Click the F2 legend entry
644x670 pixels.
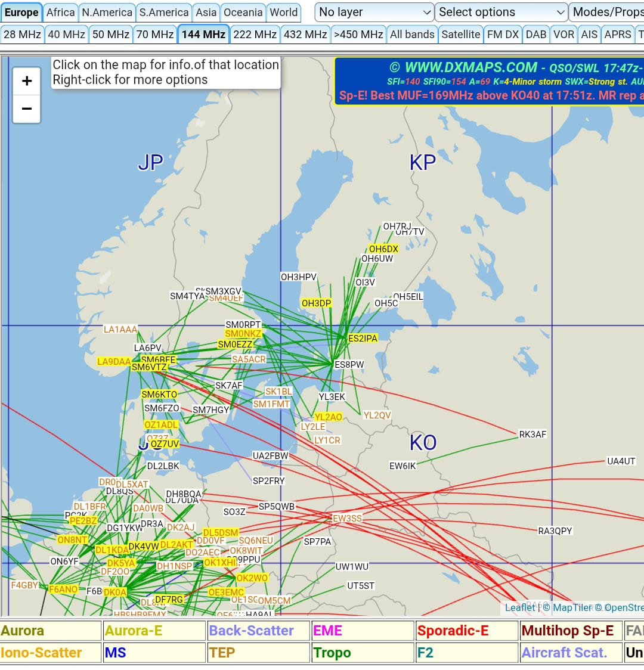coord(467,653)
